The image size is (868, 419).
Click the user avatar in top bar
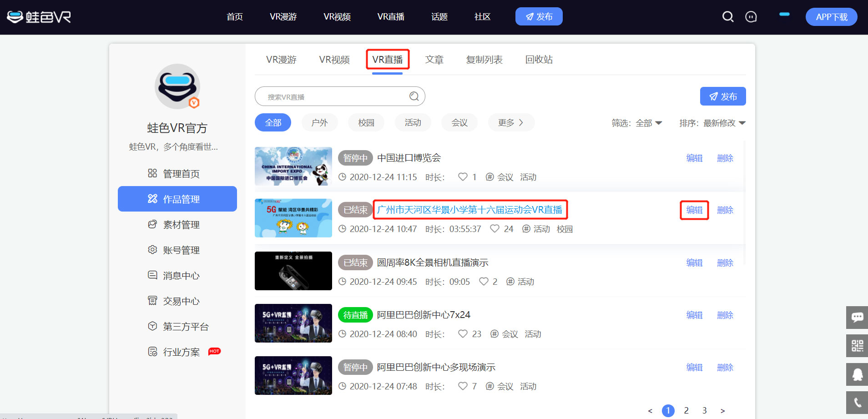(x=784, y=14)
